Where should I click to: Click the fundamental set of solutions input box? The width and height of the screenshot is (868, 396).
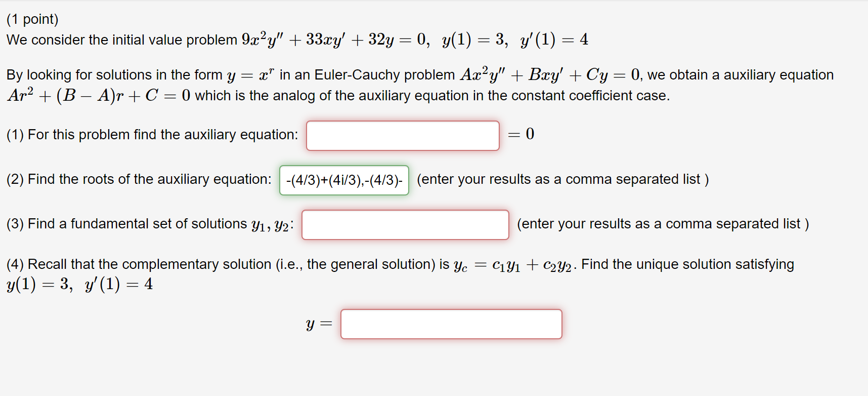point(405,224)
